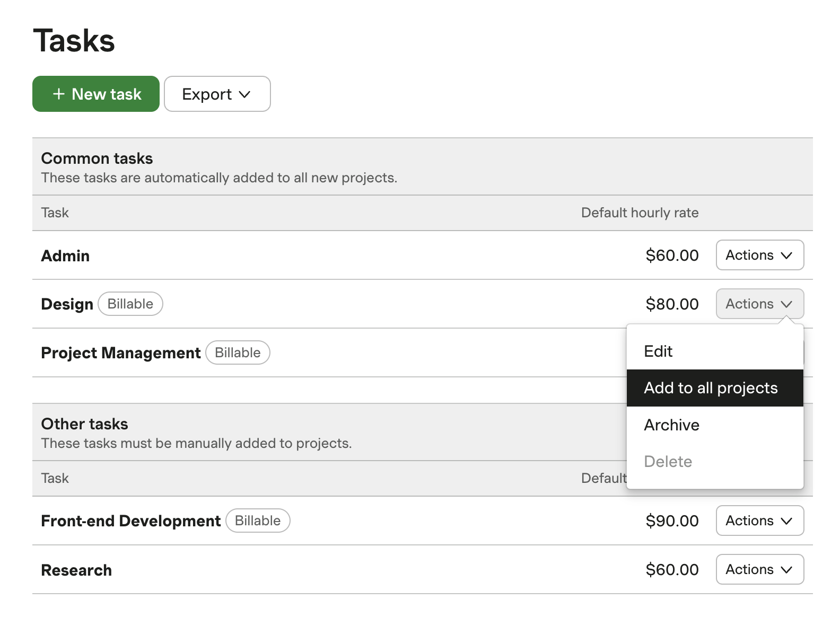Click the $60.00 rate for Research
840x635 pixels.
672,570
